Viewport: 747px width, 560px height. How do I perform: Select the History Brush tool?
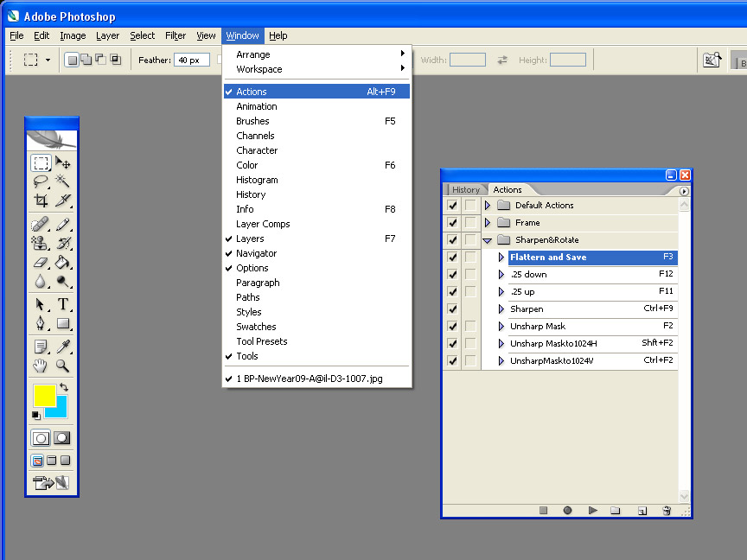63,243
